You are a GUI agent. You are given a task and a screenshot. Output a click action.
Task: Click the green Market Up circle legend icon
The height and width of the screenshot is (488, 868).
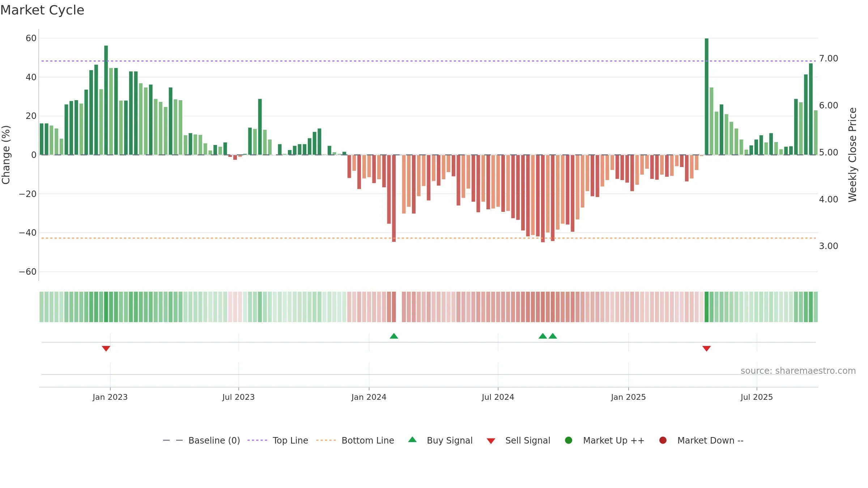click(569, 440)
